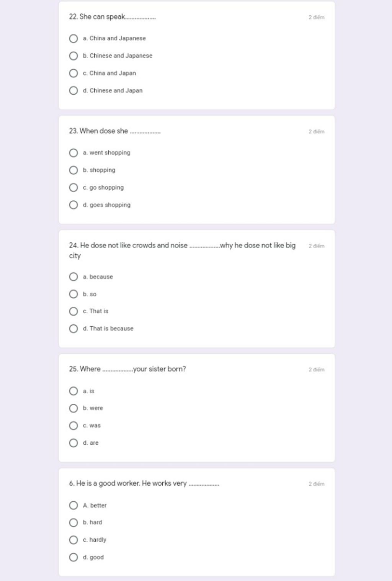Choose "A. better" for question 6
The height and width of the screenshot is (581, 392).
tap(73, 505)
